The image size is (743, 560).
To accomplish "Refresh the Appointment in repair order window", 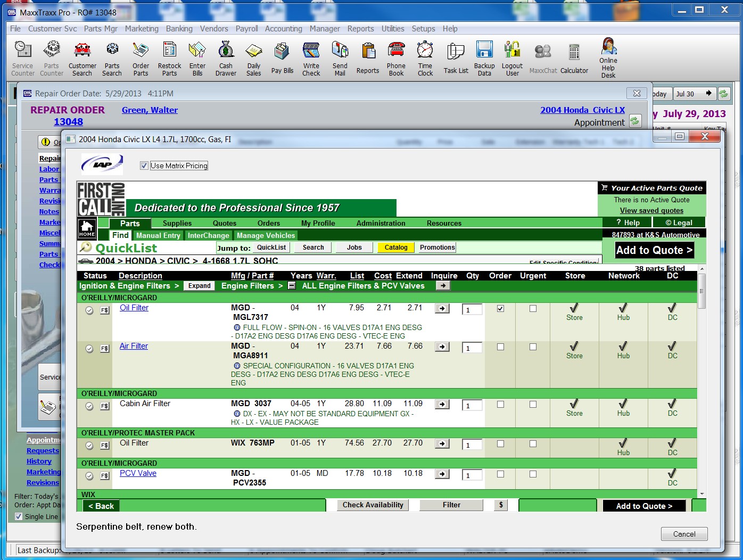I will click(635, 121).
